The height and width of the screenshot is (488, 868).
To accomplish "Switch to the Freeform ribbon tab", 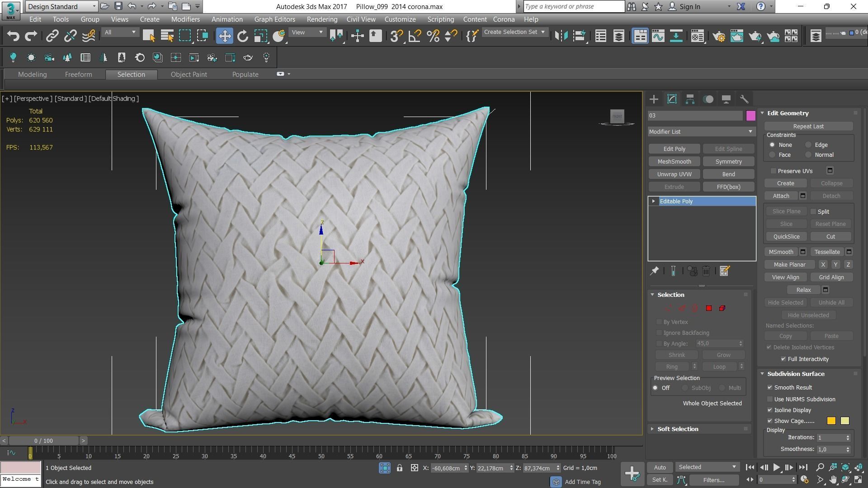I will [78, 75].
